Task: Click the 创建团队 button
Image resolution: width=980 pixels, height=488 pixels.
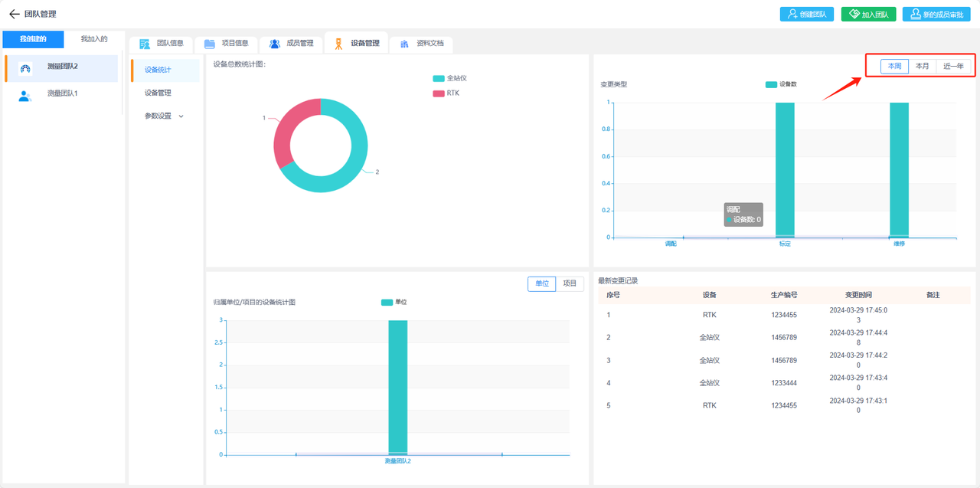Action: click(x=807, y=15)
